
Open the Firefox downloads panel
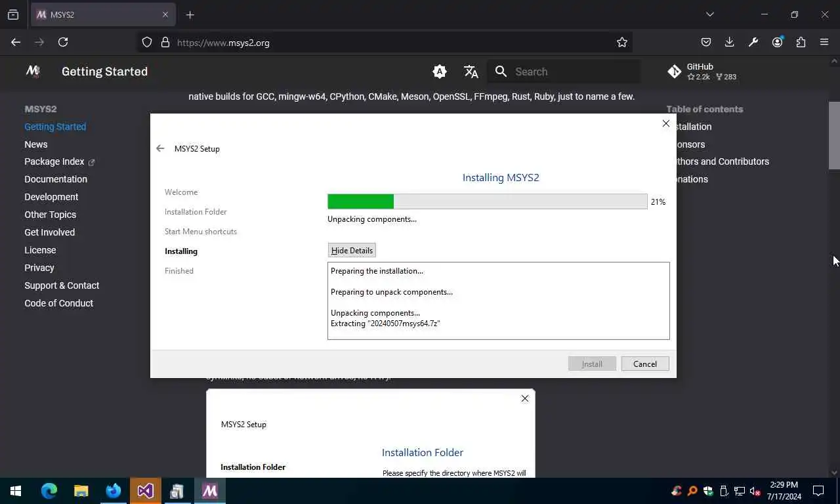click(729, 42)
